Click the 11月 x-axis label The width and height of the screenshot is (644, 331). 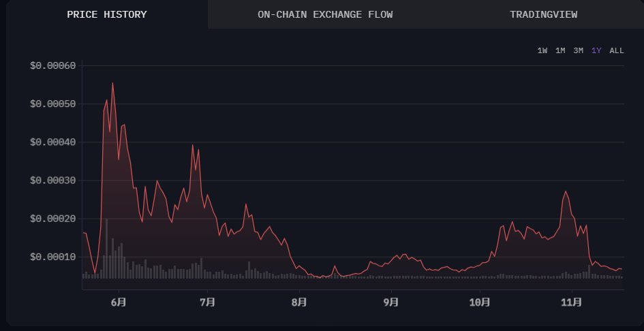pyautogui.click(x=571, y=301)
